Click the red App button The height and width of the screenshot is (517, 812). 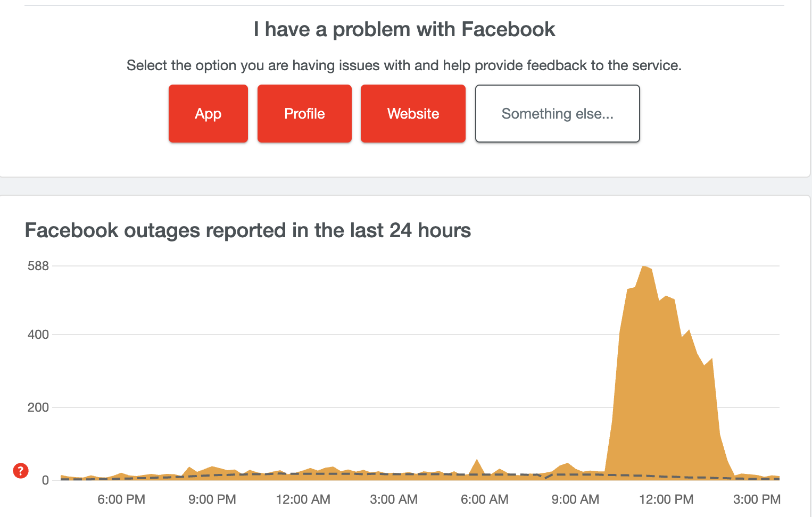(x=208, y=114)
